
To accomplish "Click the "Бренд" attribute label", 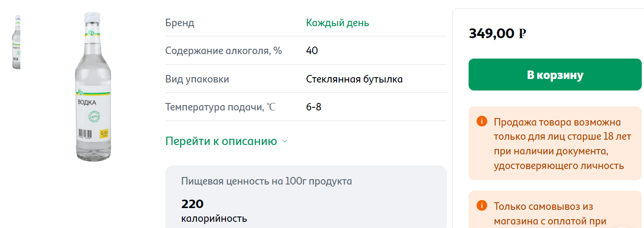I will click(x=179, y=23).
